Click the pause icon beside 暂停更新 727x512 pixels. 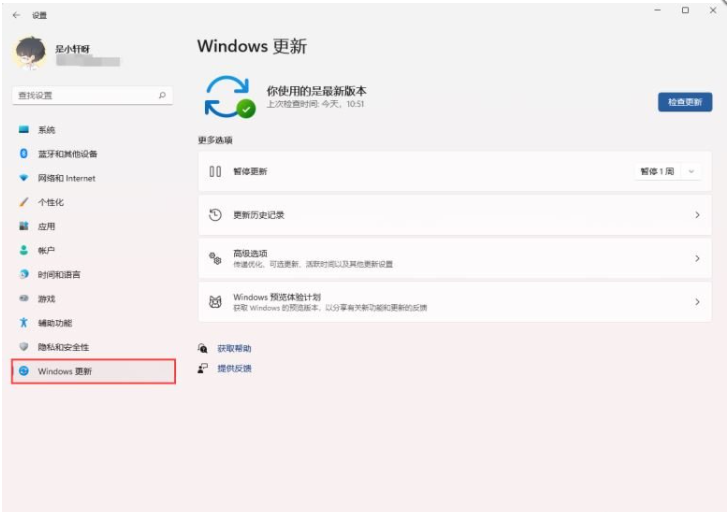point(215,172)
